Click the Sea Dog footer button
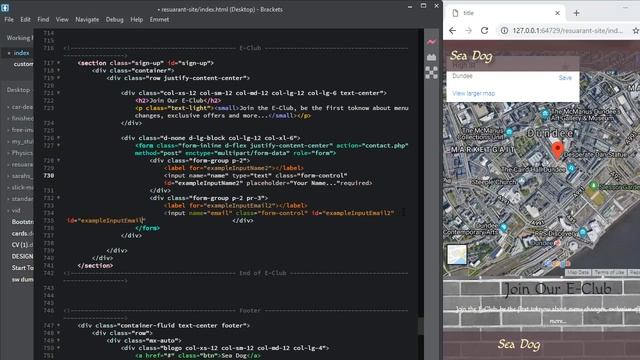The width and height of the screenshot is (640, 360). point(519,344)
